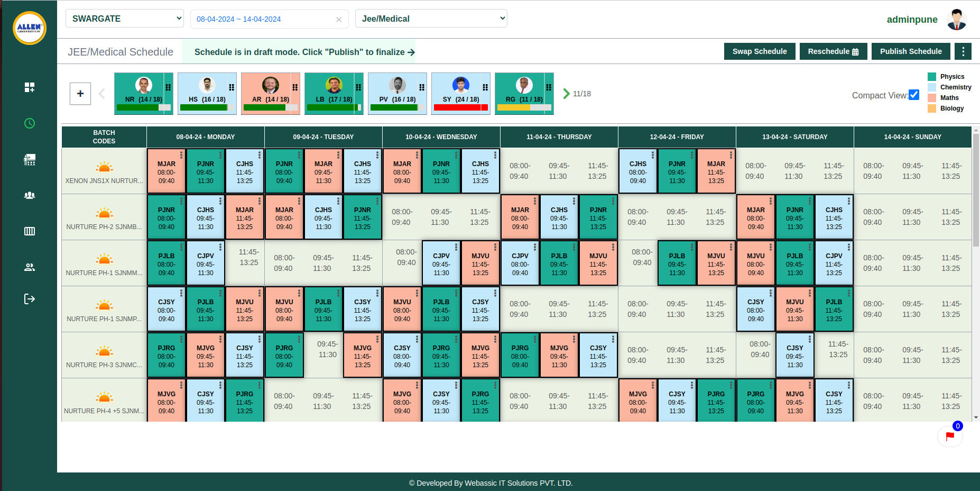
Task: Open the red flag report icon
Action: [950, 437]
